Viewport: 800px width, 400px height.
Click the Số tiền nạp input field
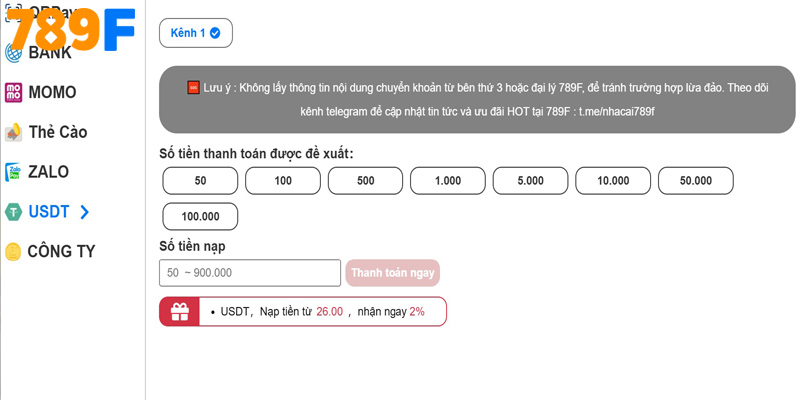pos(250,273)
